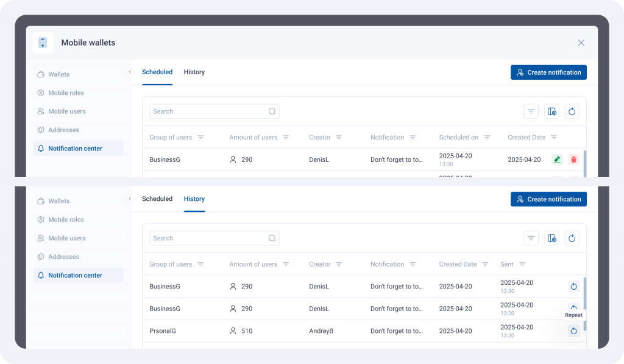Switch to History tab in the upper panel
Screen dimensions: 624x364
click(x=194, y=72)
